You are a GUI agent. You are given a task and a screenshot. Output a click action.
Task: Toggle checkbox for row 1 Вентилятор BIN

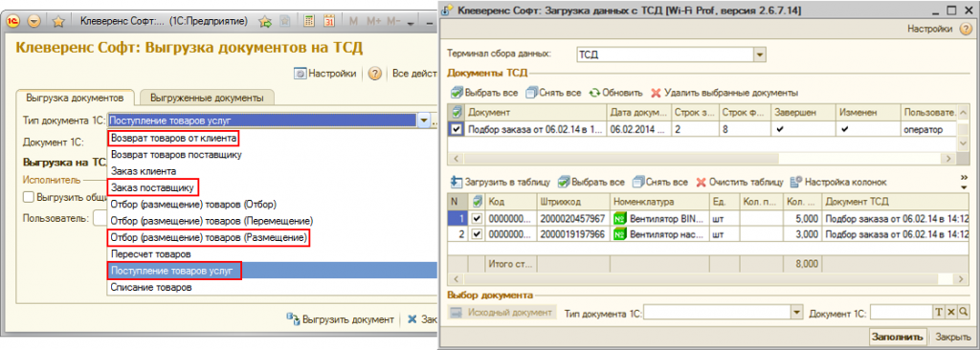(x=477, y=219)
